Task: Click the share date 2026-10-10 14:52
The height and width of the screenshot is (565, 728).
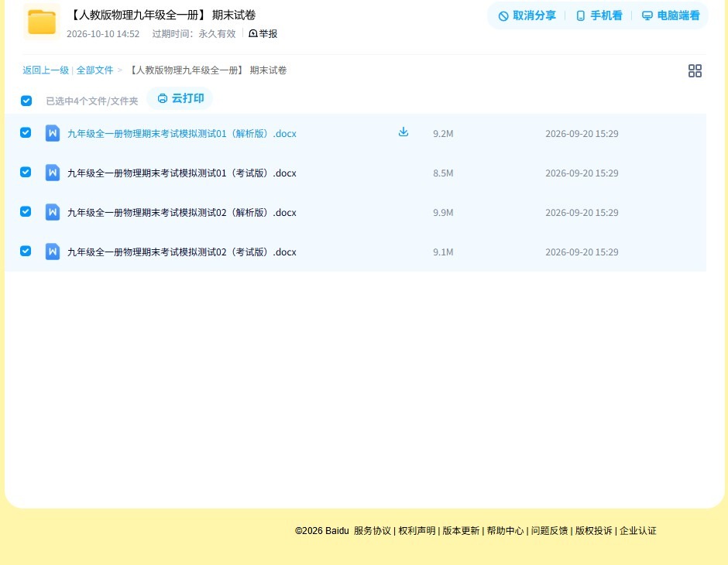Action: [103, 34]
